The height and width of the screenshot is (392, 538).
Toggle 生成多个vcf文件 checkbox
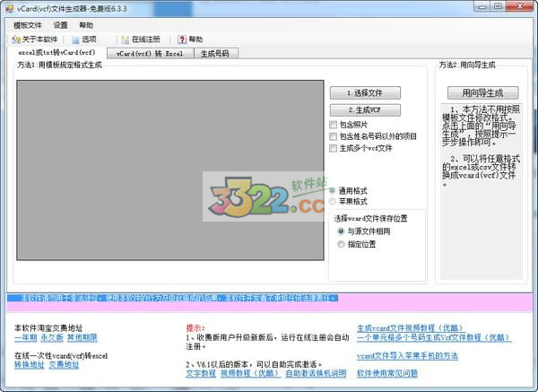[333, 148]
